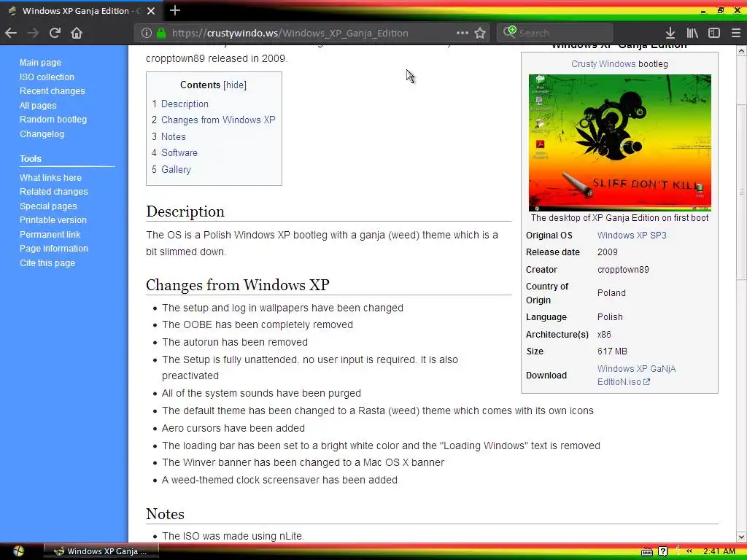Select the Windows XP Ganja Edition tab
747x560 pixels.
[x=81, y=10]
